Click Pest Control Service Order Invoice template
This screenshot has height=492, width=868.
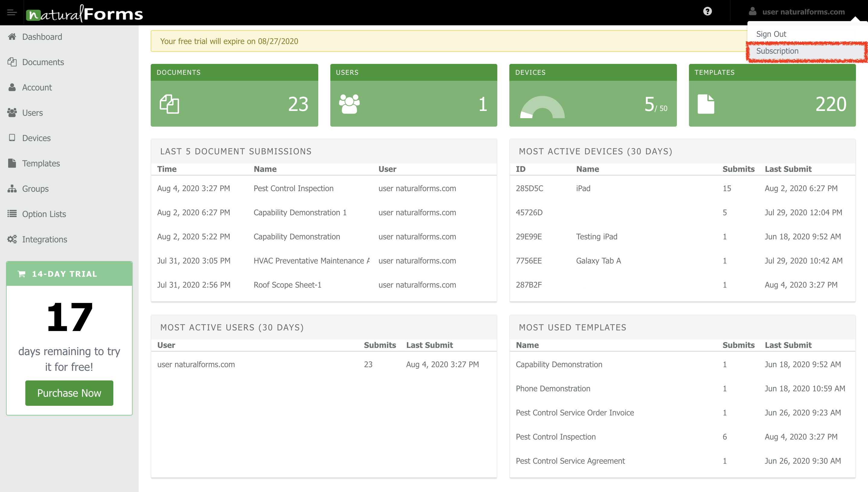(x=575, y=413)
